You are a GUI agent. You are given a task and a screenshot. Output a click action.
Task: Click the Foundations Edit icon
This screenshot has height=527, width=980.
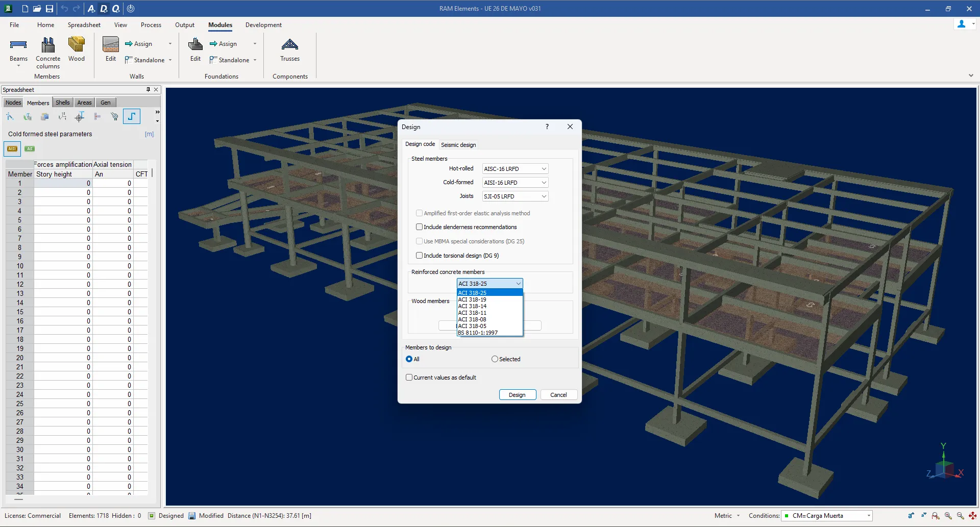(195, 46)
